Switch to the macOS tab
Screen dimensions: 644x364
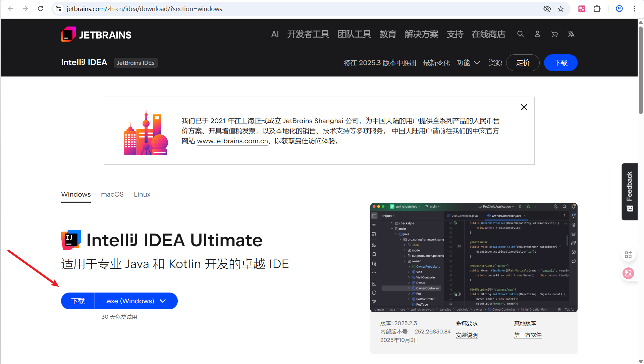pyautogui.click(x=112, y=194)
